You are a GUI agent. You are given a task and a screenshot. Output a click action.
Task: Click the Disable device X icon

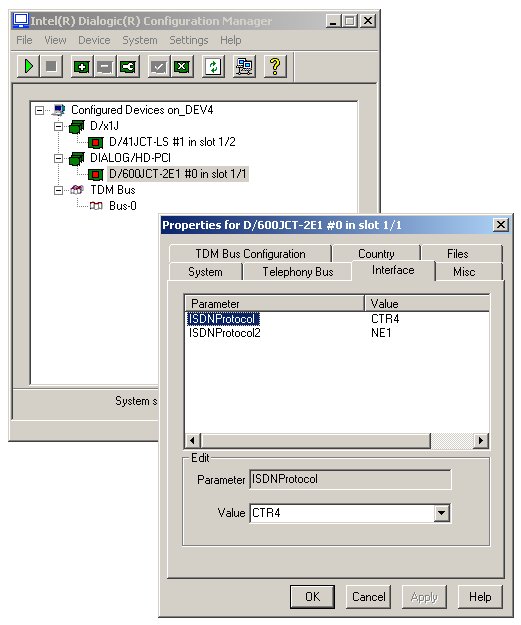pos(182,67)
